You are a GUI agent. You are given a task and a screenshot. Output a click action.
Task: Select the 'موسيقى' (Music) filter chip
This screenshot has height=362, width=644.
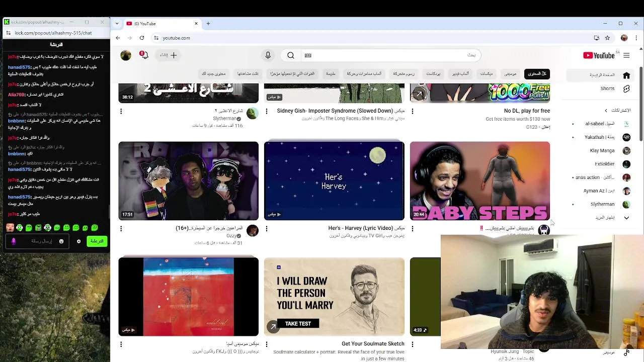[x=510, y=74]
